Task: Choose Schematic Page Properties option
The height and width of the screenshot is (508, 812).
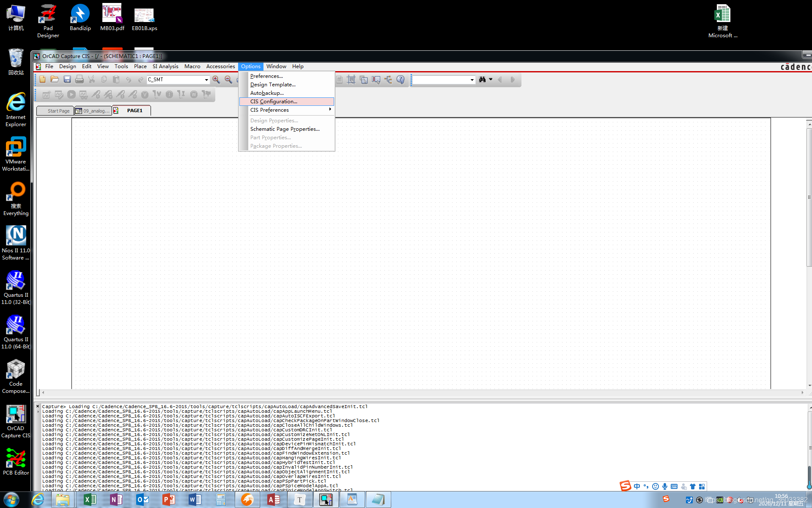Action: [285, 129]
